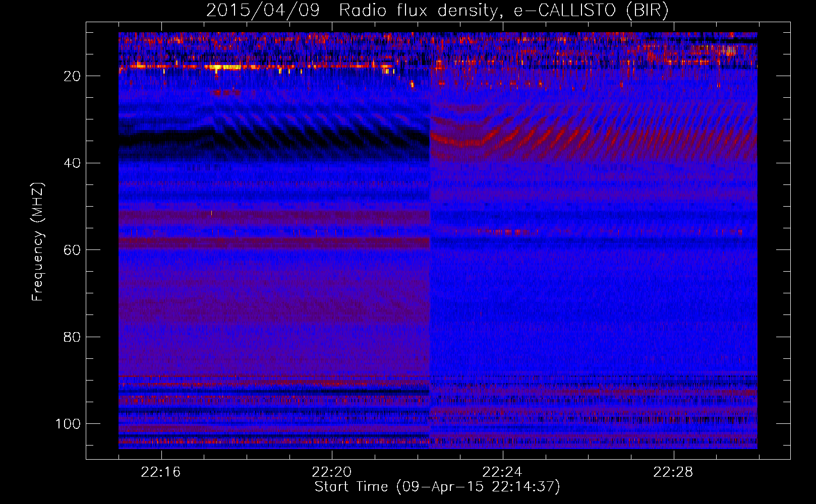Click the frequency tick label '100'
816x504 pixels.
(68, 424)
